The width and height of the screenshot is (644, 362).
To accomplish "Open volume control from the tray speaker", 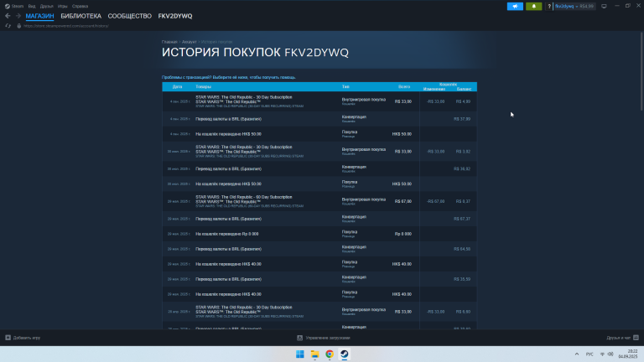I will click(610, 354).
